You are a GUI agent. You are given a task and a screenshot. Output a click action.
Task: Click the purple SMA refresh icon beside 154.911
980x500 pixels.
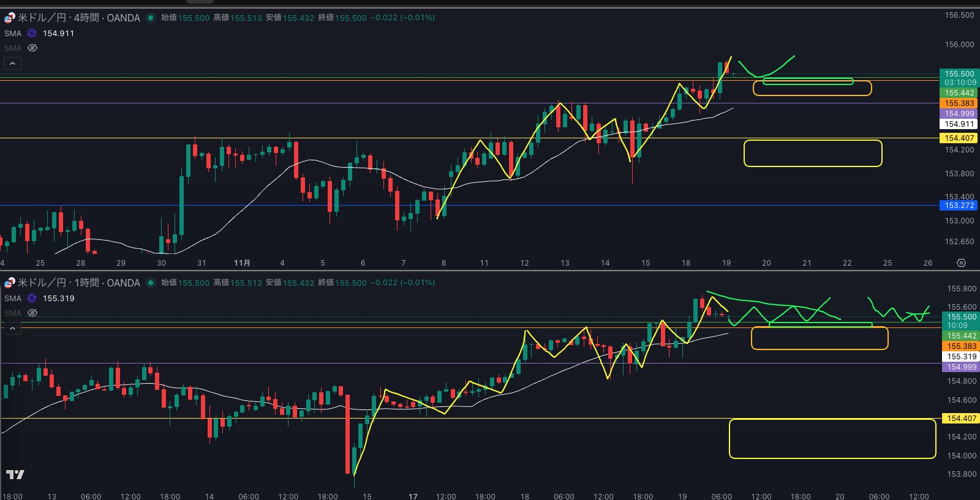32,33
